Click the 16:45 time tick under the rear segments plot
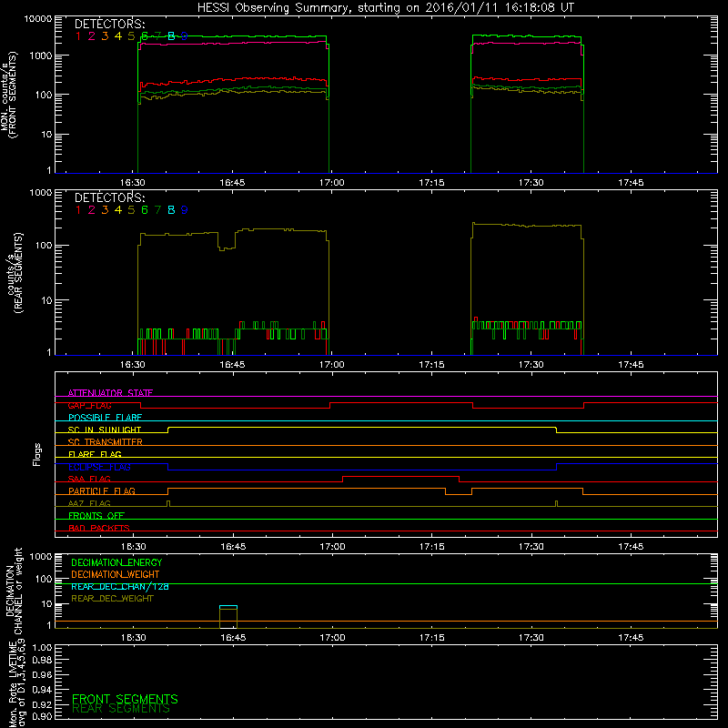 coord(232,365)
